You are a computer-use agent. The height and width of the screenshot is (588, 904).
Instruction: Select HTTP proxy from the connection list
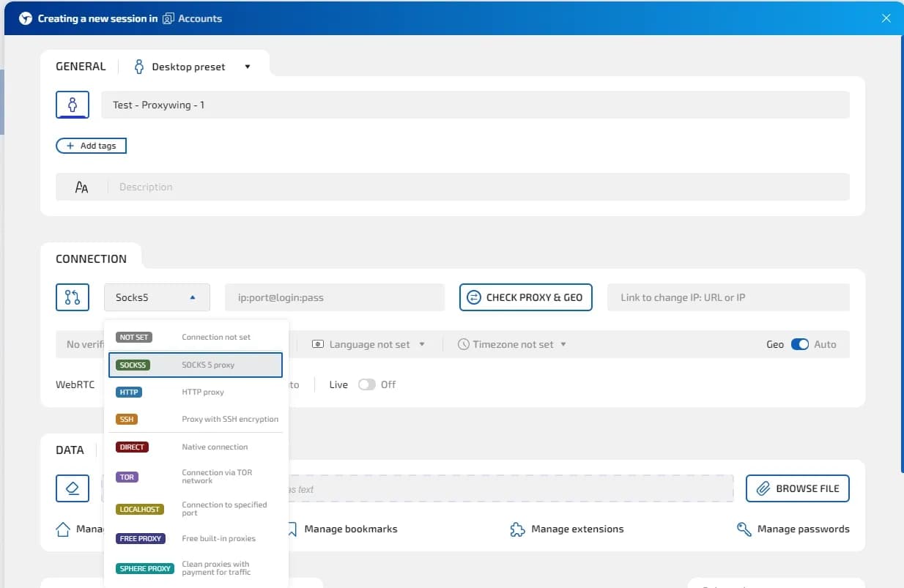tap(195, 392)
